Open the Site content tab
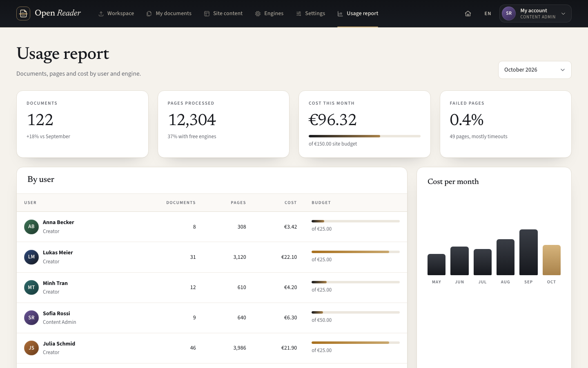Image resolution: width=588 pixels, height=368 pixels. (223, 13)
